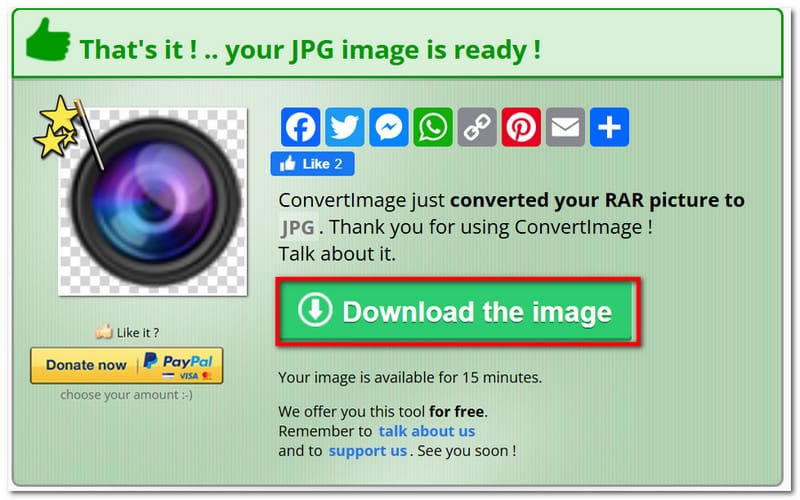Open more sharing options plus icon

(609, 127)
